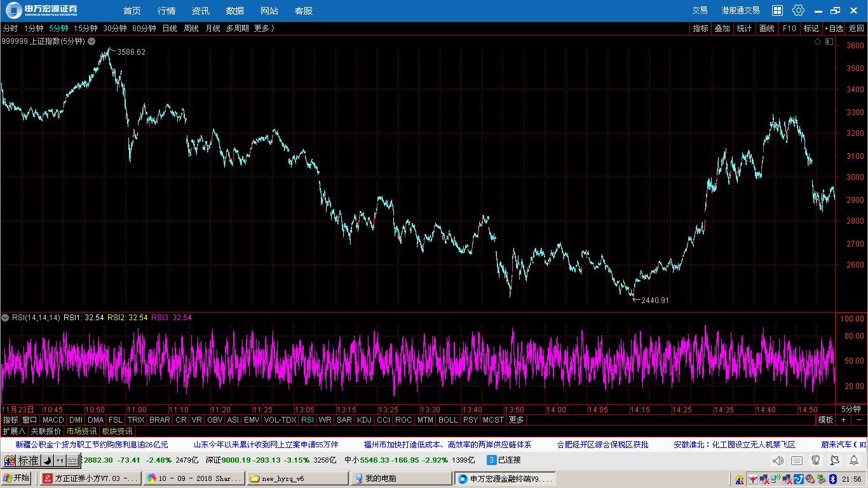Image resolution: width=868 pixels, height=488 pixels.
Task: Switch to 方正证券小方 taskbar window
Action: [x=90, y=478]
